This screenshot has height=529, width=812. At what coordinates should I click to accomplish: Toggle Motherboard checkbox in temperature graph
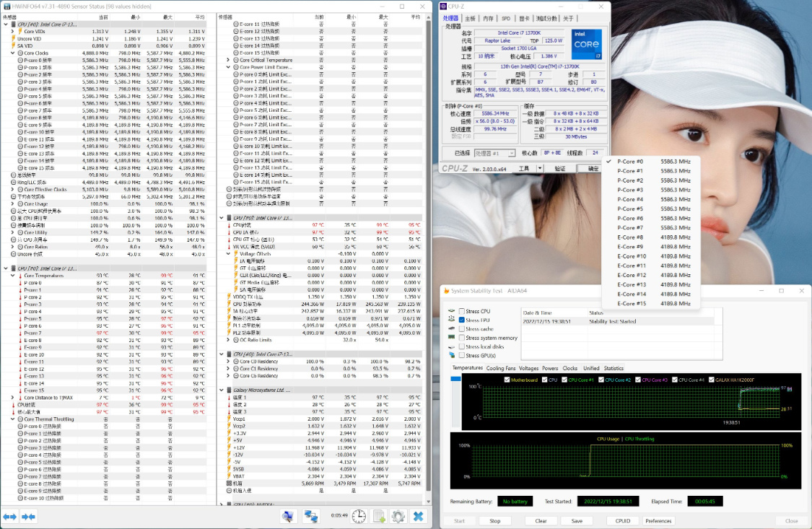[507, 380]
